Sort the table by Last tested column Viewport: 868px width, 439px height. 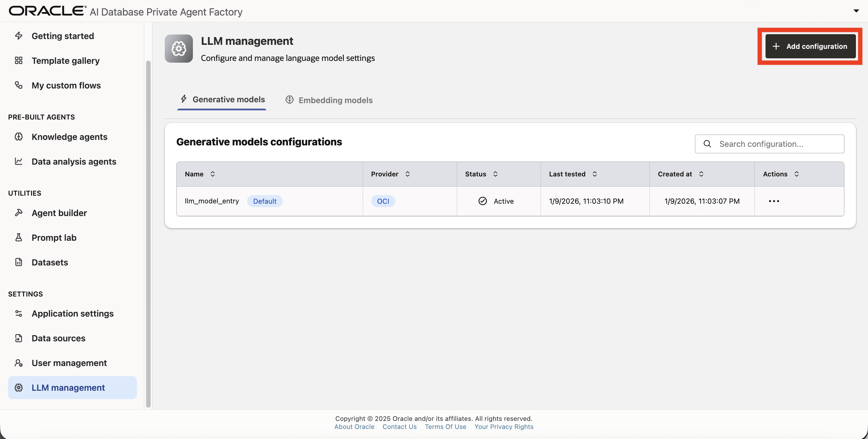(x=595, y=174)
